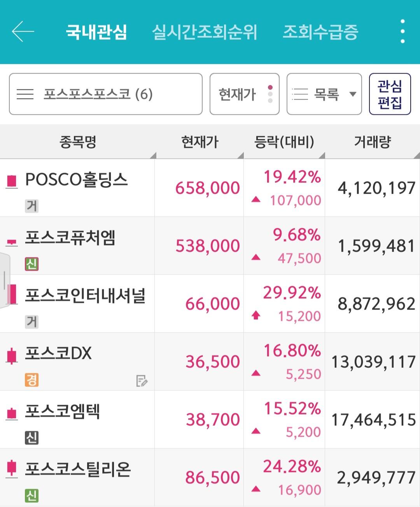Sort by the 등락(대비) column header
This screenshot has height=507, width=420.
point(284,142)
